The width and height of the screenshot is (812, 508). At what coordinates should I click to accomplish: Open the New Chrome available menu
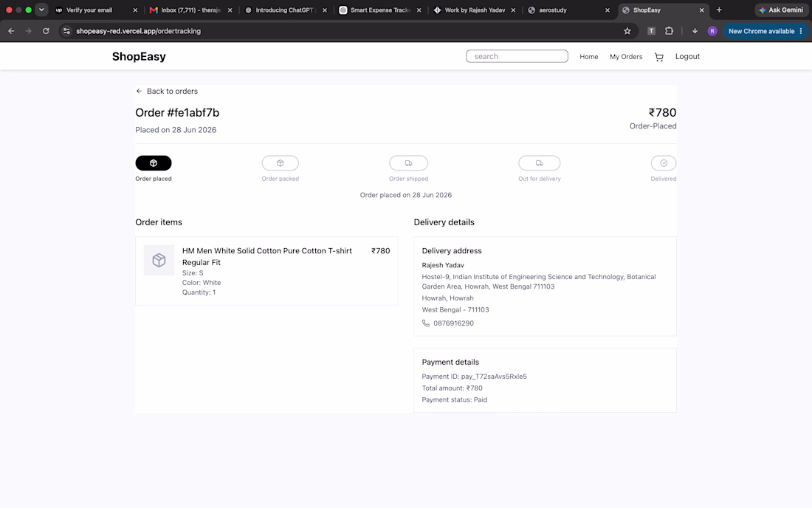pos(765,31)
